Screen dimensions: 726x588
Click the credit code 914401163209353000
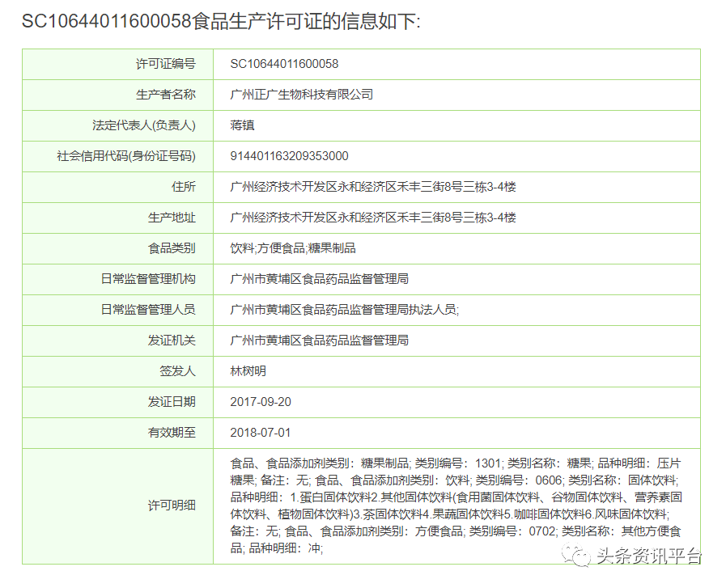pos(290,156)
